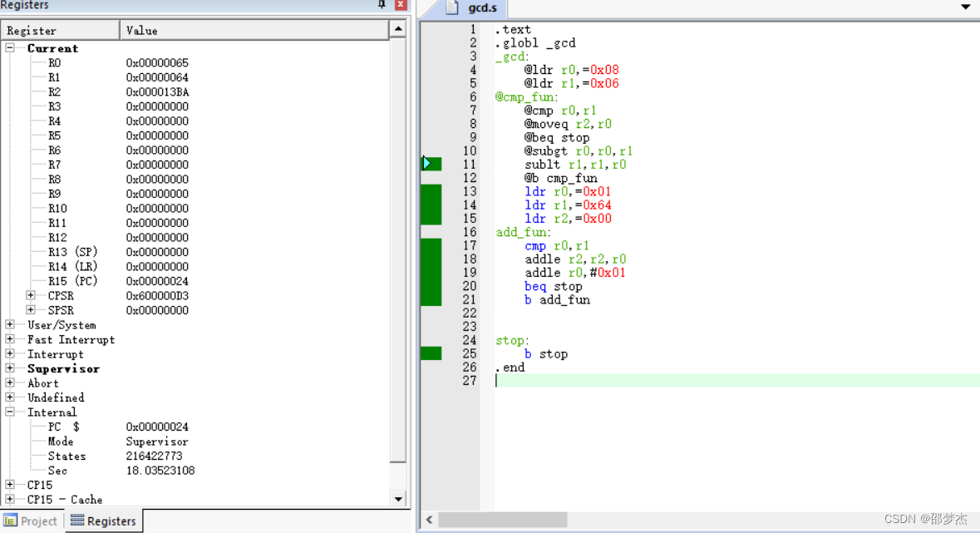Click the left arrow of the horizontal scrollbar
Screen dimensions: 980x533
[429, 519]
